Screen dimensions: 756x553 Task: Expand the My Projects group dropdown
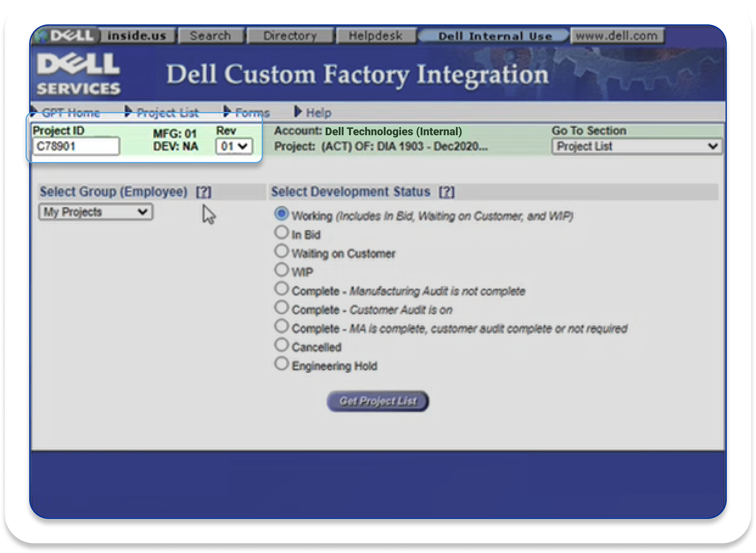(96, 212)
